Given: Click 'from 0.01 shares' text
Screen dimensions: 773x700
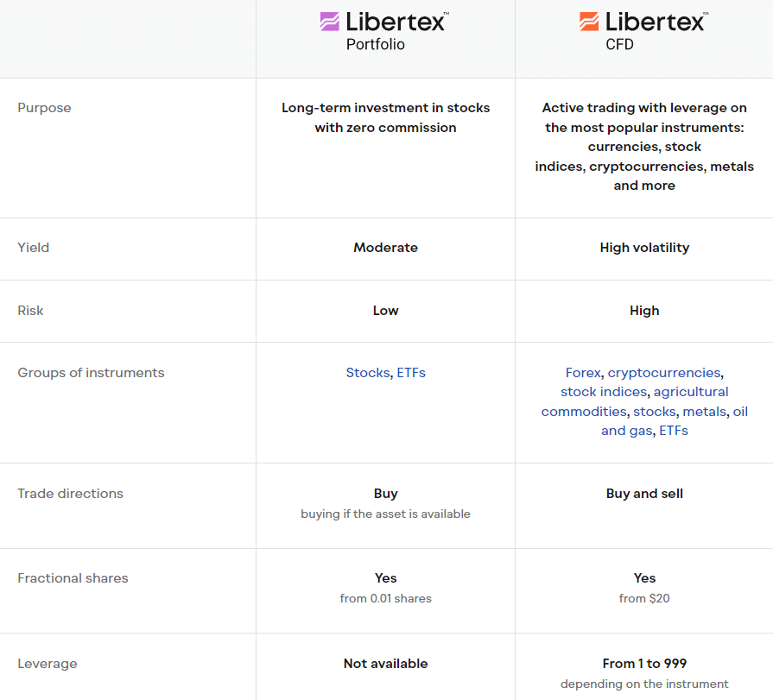Looking at the screenshot, I should (385, 598).
